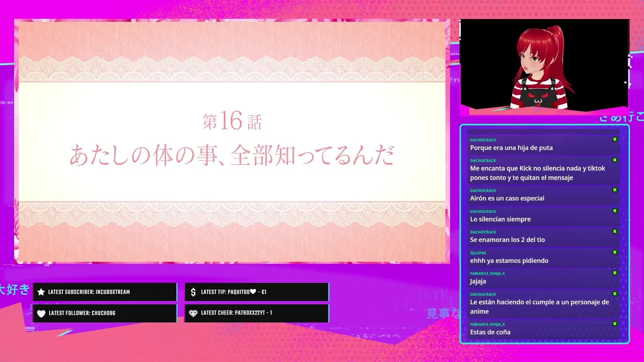Click the heart icon beside Latest Follower
This screenshot has height=362, width=644.
(x=41, y=314)
